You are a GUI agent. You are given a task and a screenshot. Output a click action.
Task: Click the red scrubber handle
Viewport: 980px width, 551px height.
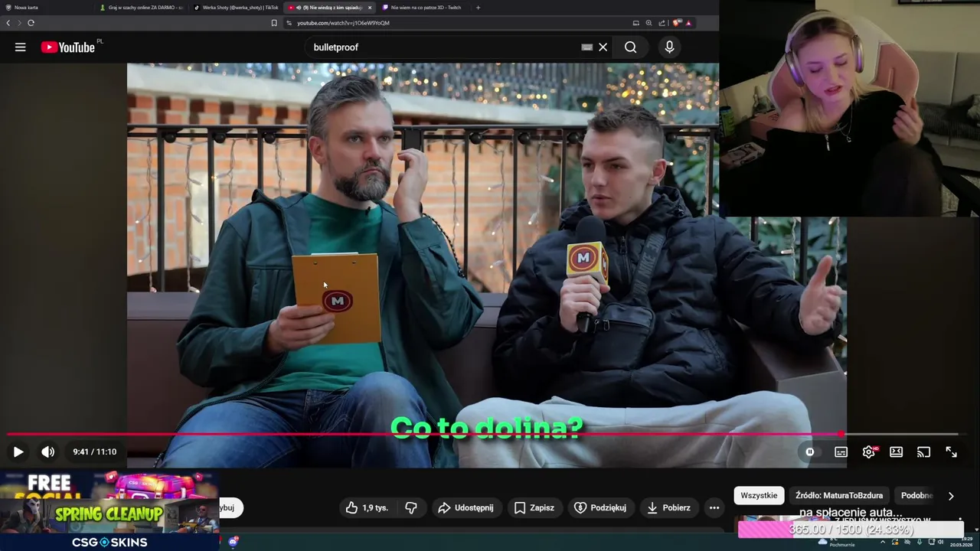[841, 435]
